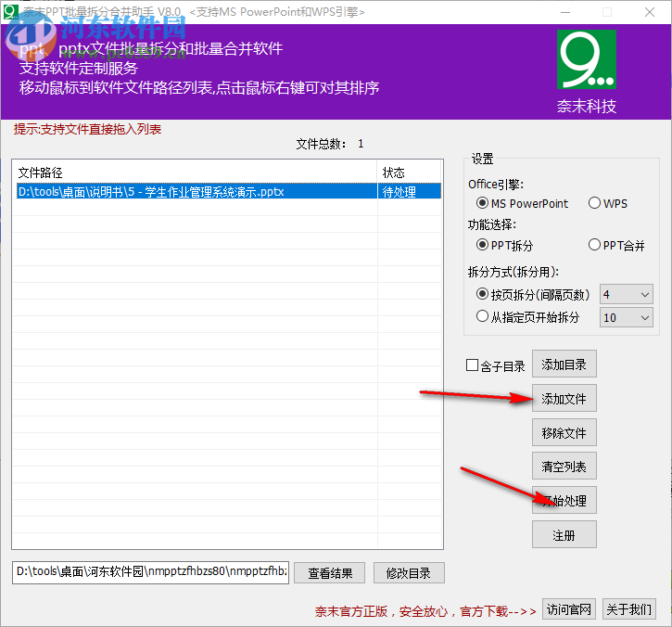Screen dimensions: 672x627
Task: Click the green 9 logo of 奈末科技
Action: (x=587, y=59)
